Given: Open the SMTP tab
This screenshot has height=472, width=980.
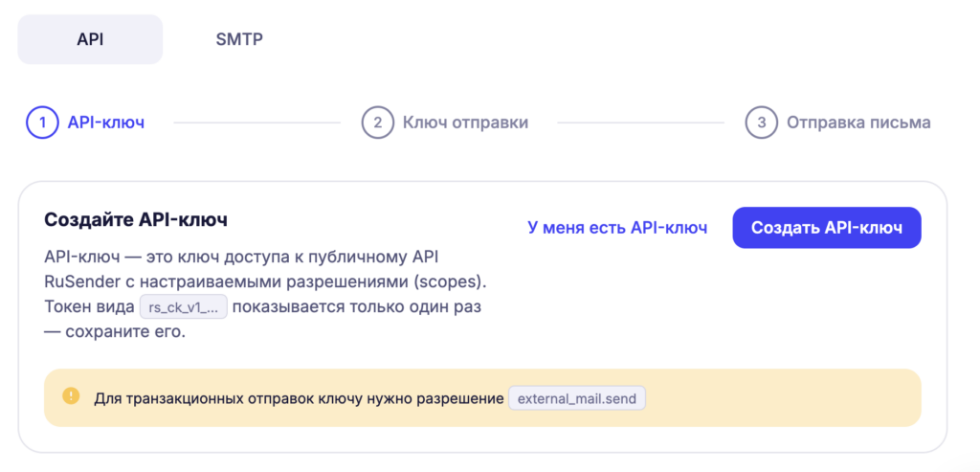Looking at the screenshot, I should 239,39.
